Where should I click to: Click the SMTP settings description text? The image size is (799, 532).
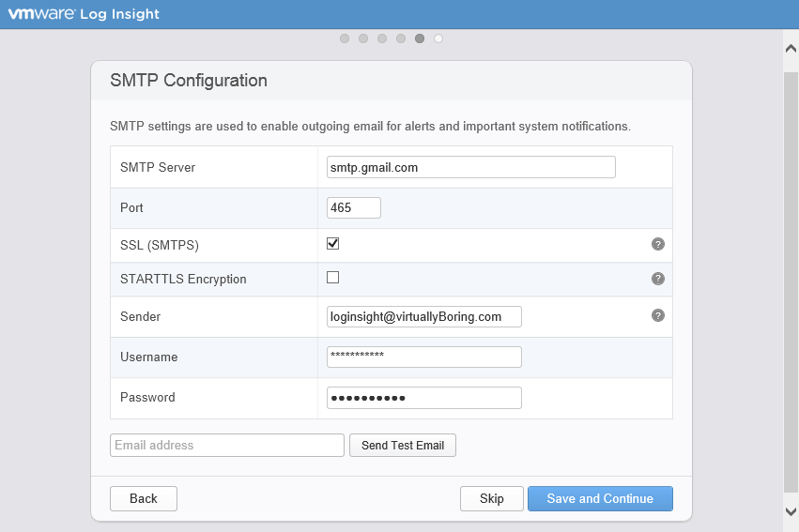[x=371, y=127]
